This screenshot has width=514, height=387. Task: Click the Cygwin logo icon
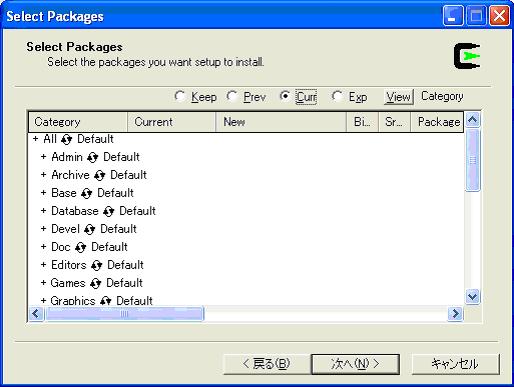467,56
